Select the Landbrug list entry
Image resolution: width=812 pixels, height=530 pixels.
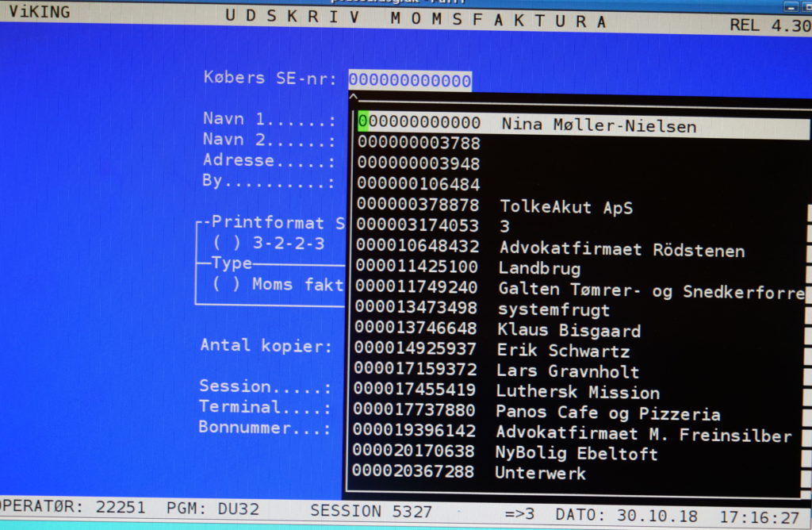(539, 269)
